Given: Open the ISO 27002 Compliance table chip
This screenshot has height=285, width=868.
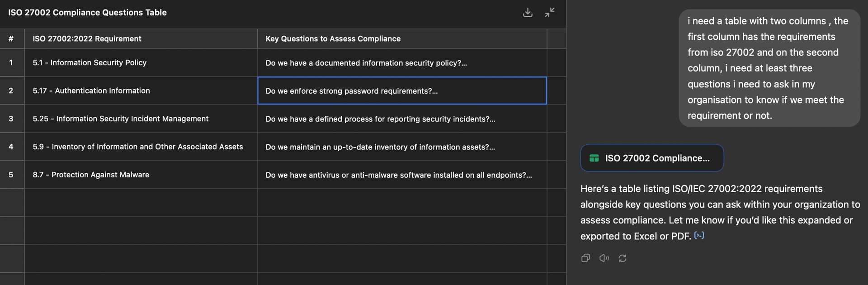Looking at the screenshot, I should (652, 158).
